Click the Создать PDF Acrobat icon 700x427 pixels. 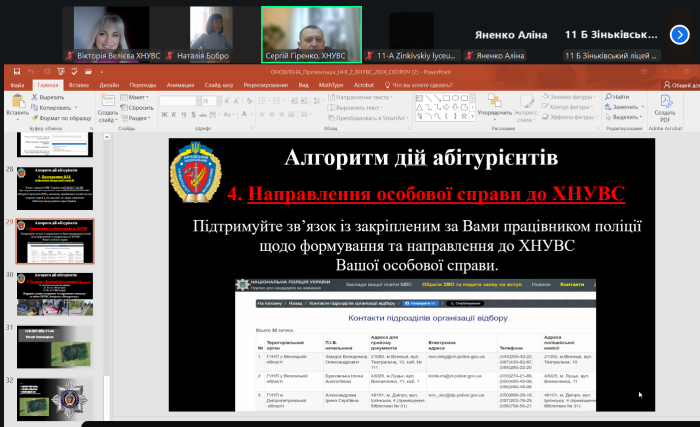point(665,101)
